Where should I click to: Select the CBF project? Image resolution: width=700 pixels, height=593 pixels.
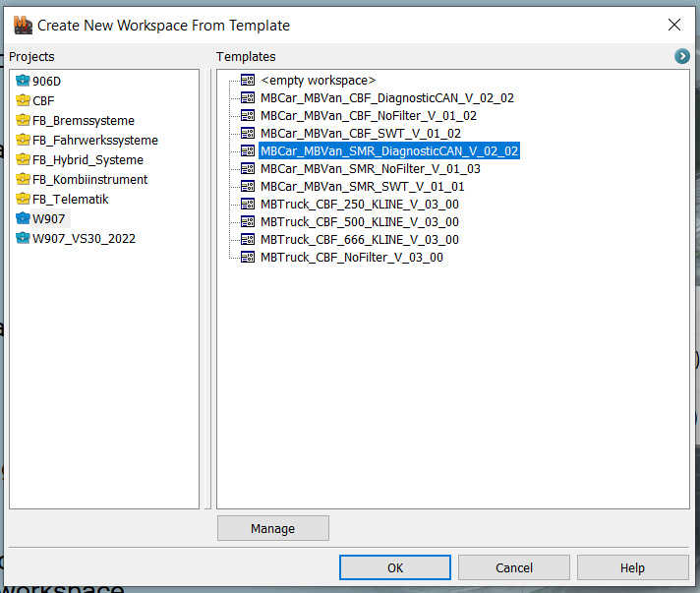[43, 101]
